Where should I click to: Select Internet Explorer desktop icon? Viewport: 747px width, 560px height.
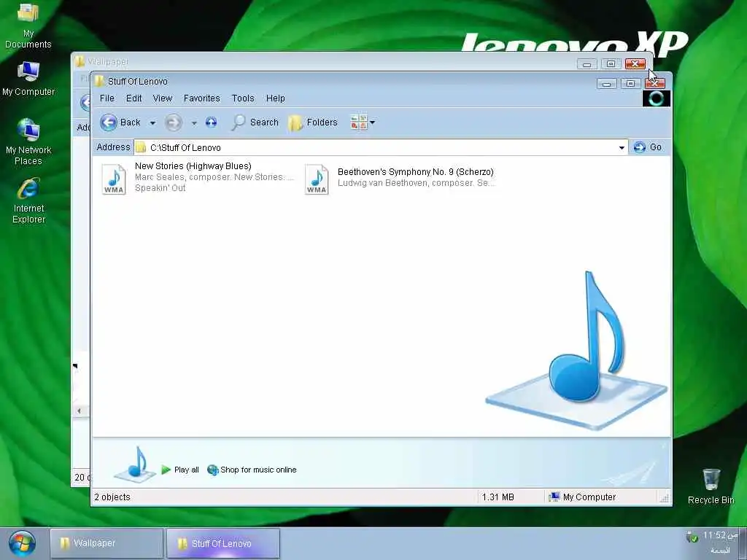point(28,201)
